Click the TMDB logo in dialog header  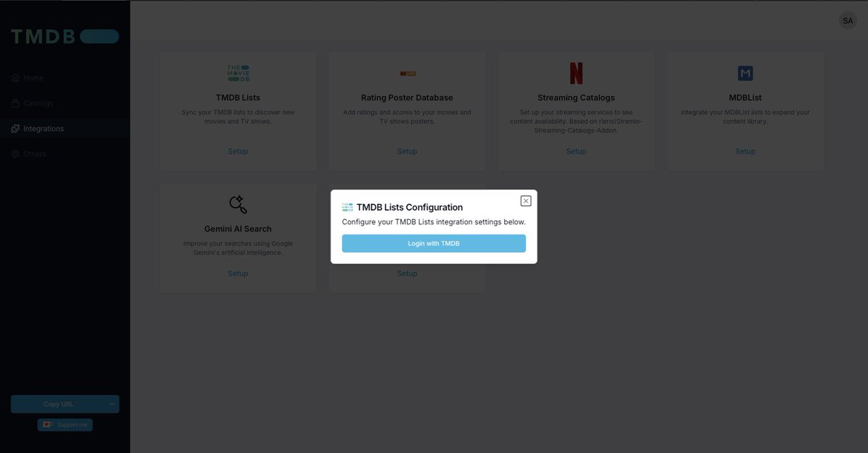point(347,207)
